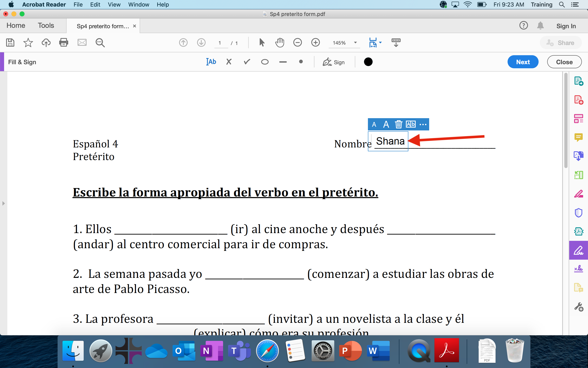Click the vertical scrollbar thumb

tap(566, 120)
